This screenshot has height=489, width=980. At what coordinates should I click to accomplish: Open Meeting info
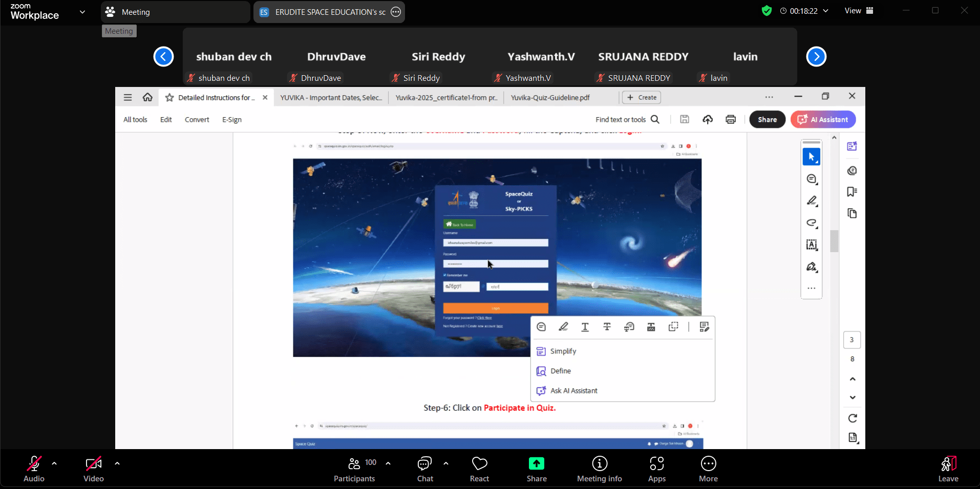(600, 469)
